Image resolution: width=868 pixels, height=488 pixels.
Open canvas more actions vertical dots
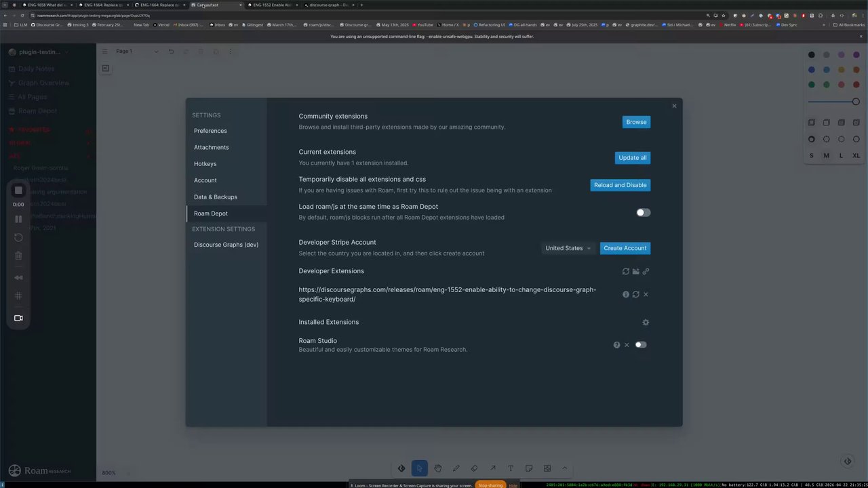pyautogui.click(x=231, y=52)
